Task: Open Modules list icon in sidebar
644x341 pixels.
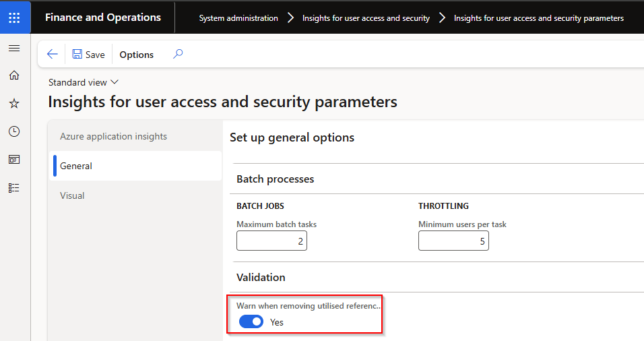Action: [14, 188]
